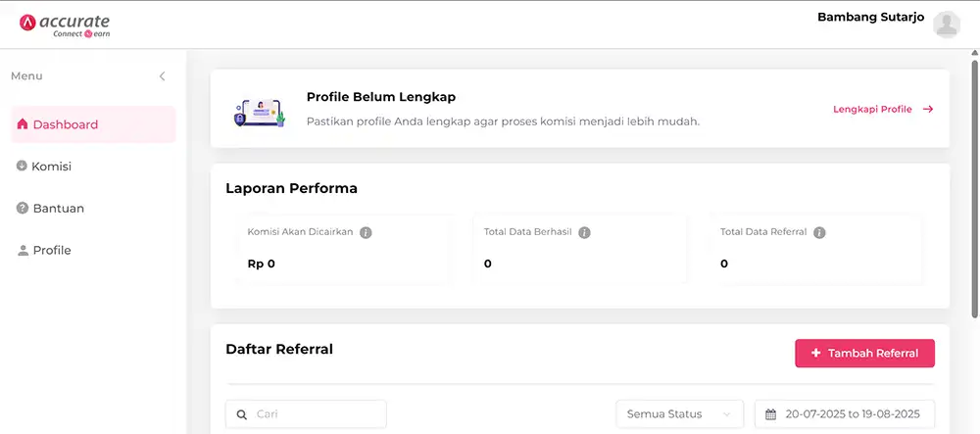Follow the Lengkapi Profile link
The image size is (980, 434).
click(882, 110)
